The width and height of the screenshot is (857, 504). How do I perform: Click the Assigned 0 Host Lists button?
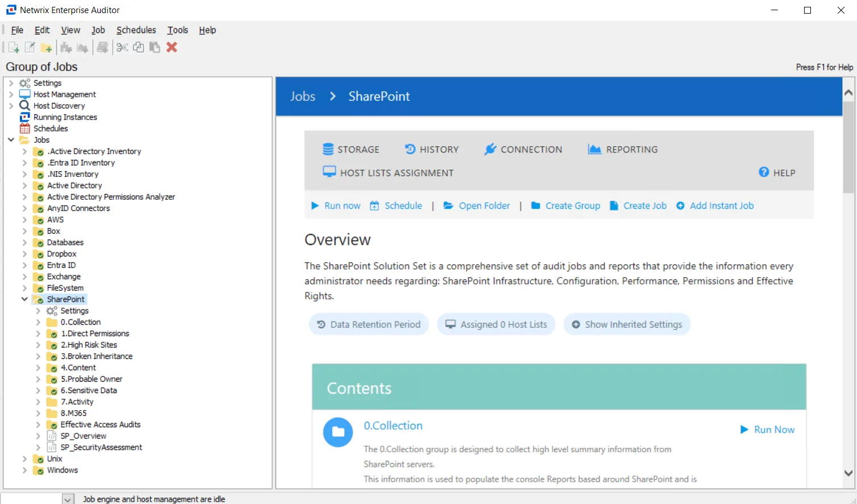click(x=496, y=324)
